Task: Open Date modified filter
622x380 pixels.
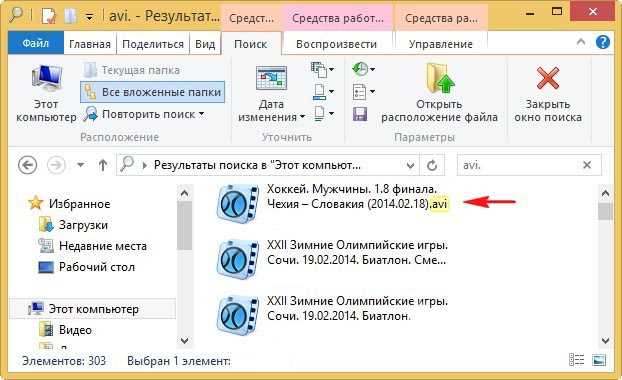Action: pyautogui.click(x=271, y=94)
